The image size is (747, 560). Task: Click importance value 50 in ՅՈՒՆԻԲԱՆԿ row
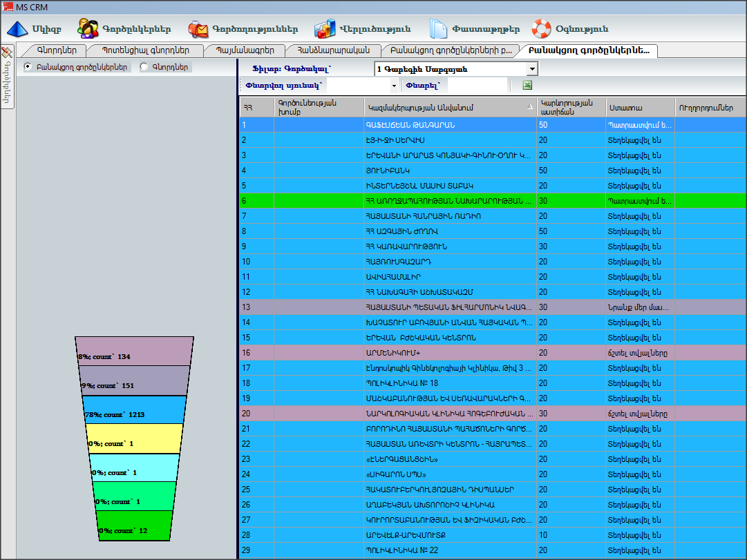571,171
